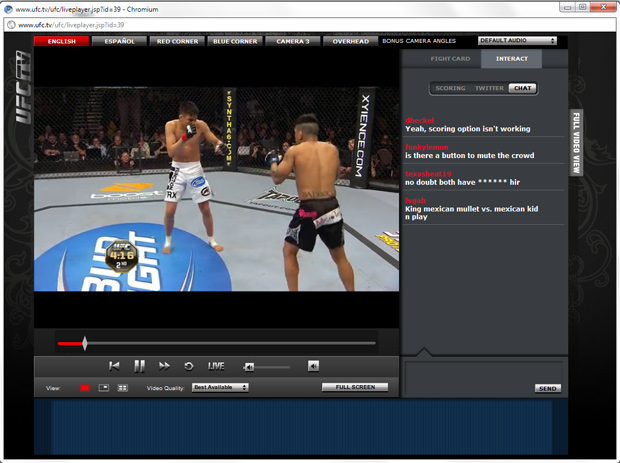This screenshot has width=620, height=463.
Task: Click Send to post chat message
Action: click(x=547, y=388)
